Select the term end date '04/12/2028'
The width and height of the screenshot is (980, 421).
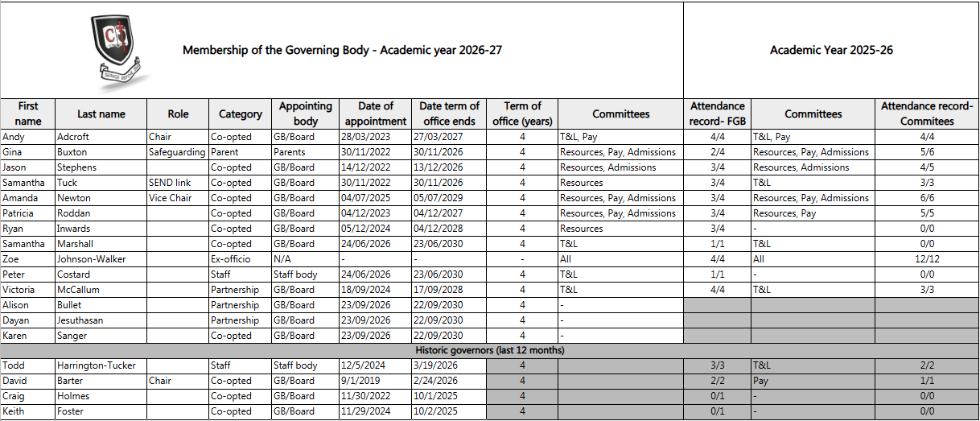click(450, 229)
